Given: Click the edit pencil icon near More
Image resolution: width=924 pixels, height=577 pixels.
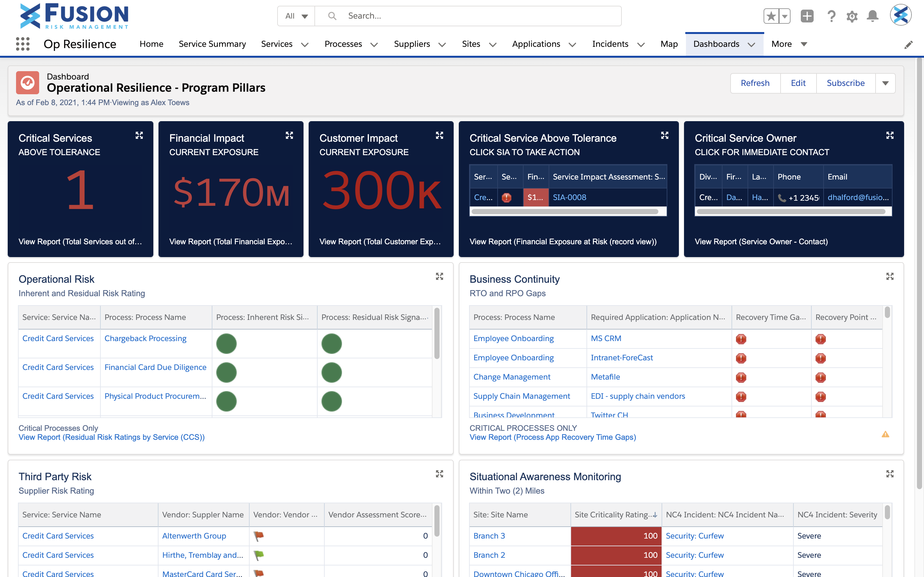Looking at the screenshot, I should pos(909,44).
